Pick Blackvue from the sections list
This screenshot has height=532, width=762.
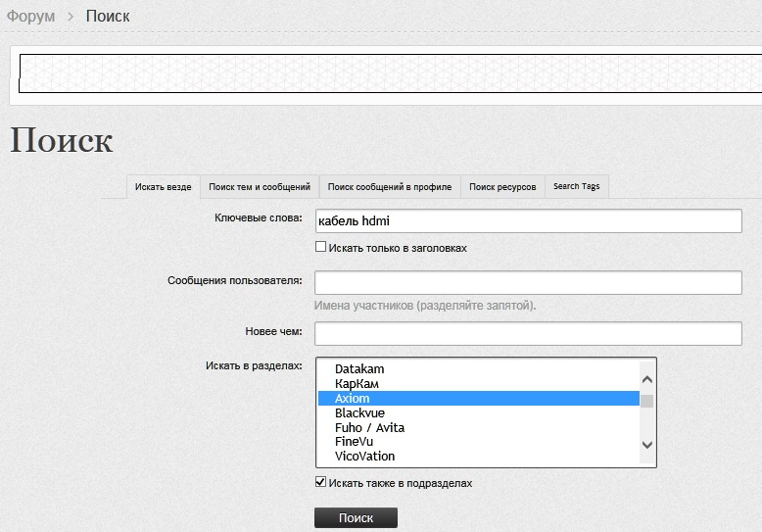point(359,413)
